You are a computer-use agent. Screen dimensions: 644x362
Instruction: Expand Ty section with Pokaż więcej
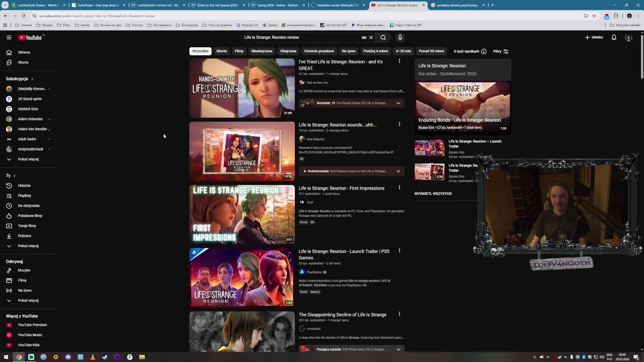(x=29, y=246)
